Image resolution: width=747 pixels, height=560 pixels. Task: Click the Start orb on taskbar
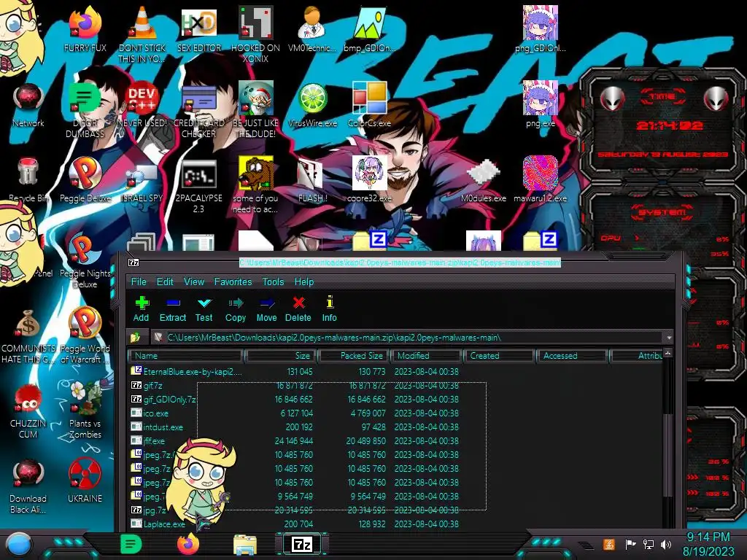click(x=18, y=544)
